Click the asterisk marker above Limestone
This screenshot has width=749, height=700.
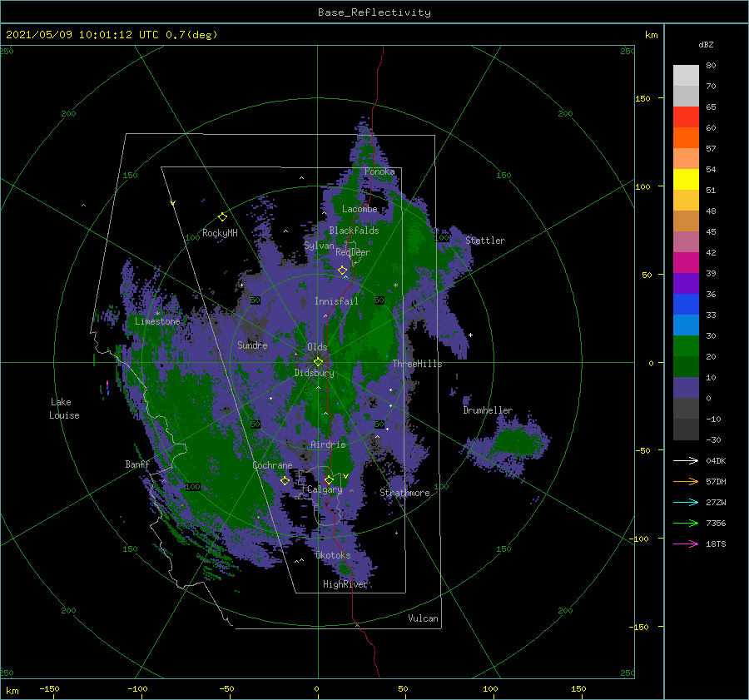pos(157,314)
